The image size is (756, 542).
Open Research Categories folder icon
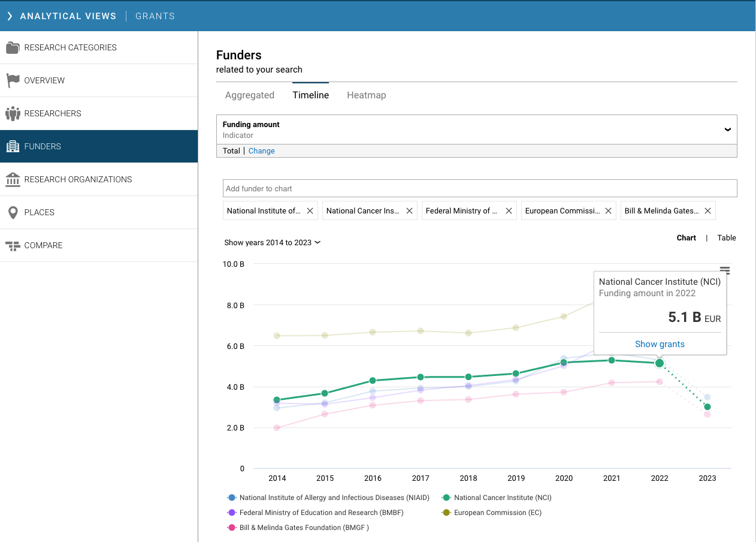point(13,47)
